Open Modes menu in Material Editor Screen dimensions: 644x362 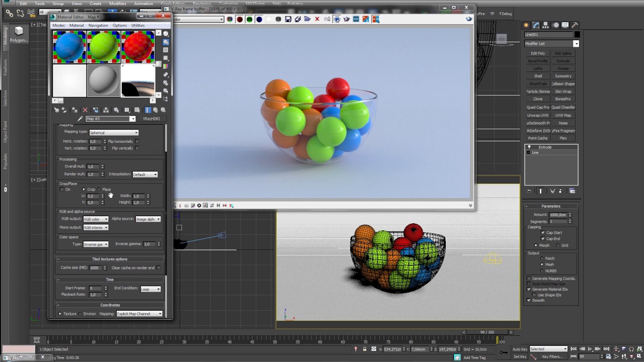pos(58,25)
